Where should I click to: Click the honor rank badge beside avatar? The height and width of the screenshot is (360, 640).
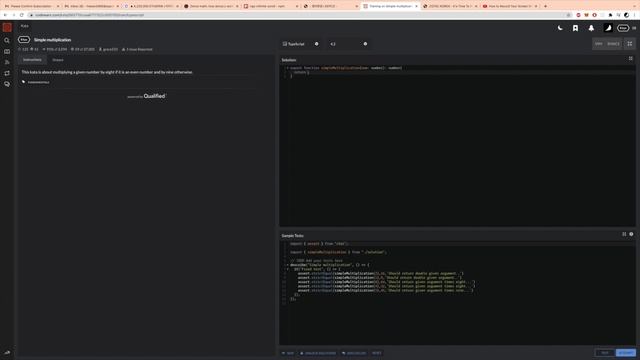(623, 28)
